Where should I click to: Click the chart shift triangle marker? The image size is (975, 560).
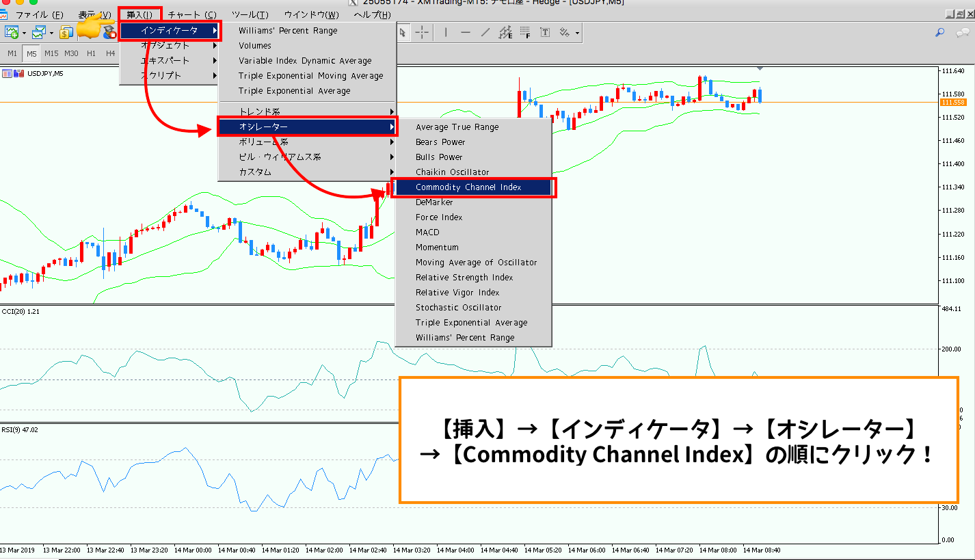(759, 68)
